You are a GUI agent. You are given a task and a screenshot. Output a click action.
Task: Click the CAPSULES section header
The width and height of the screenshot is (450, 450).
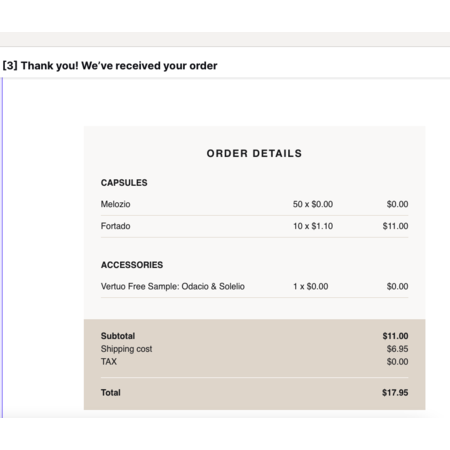point(124,183)
